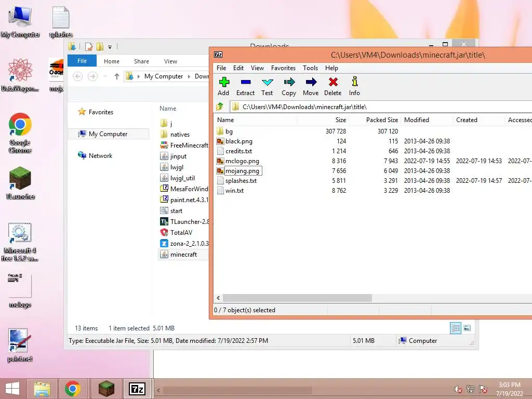Click the Move toolbar icon in 7-Zip
The image size is (532, 399).
[x=311, y=87]
